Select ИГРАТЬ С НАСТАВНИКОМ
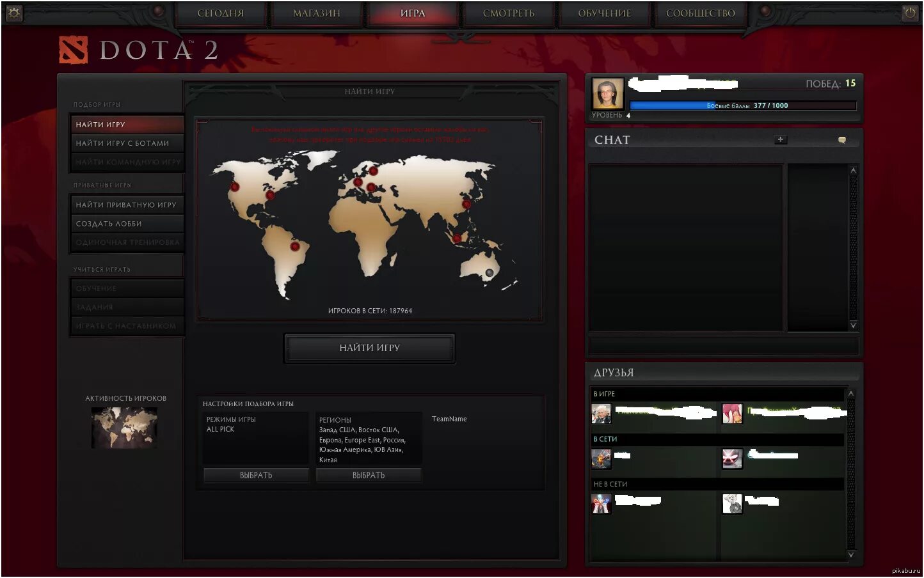This screenshot has width=924, height=578. [127, 326]
